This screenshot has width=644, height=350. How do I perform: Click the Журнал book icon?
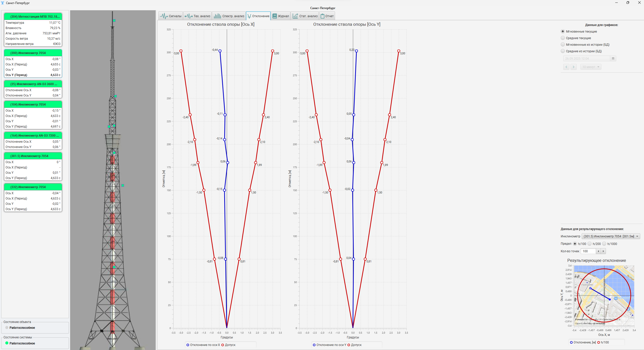[x=275, y=16]
